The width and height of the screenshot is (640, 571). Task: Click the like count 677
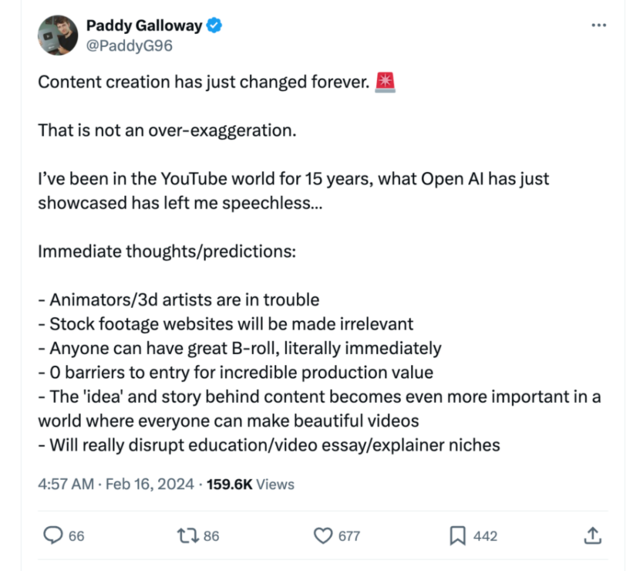(348, 536)
